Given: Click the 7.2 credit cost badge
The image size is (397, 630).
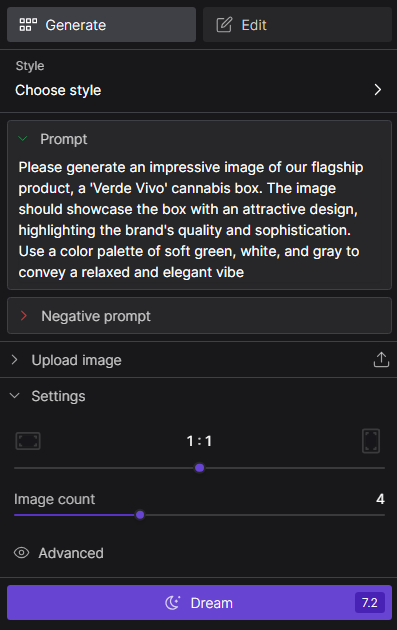Looking at the screenshot, I should [370, 603].
